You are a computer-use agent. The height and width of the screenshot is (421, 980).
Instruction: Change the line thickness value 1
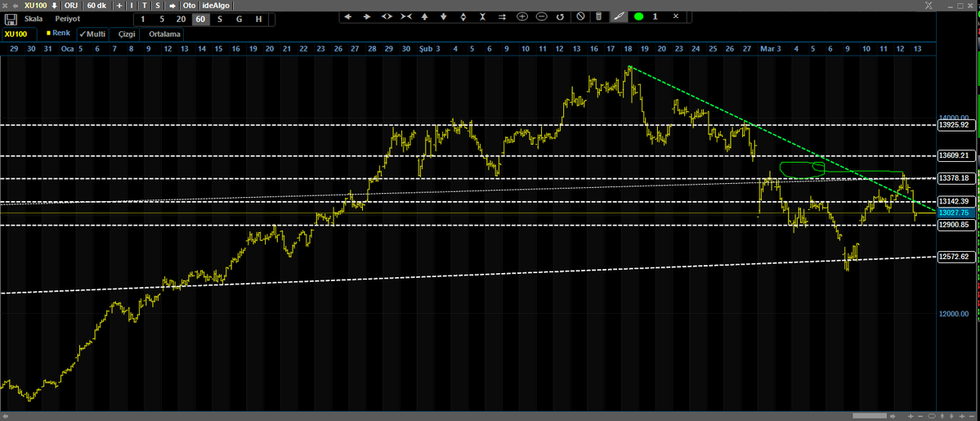coord(655,16)
